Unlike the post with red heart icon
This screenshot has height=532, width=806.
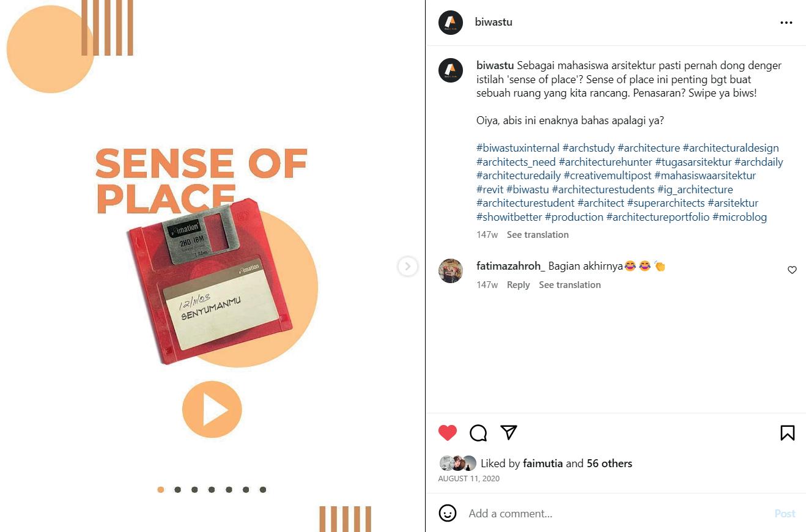pos(448,433)
